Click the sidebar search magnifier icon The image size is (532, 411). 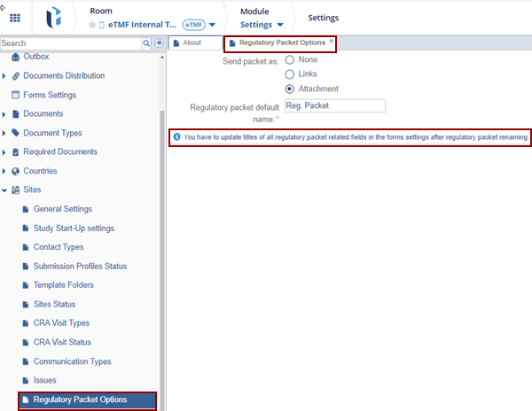pyautogui.click(x=146, y=43)
